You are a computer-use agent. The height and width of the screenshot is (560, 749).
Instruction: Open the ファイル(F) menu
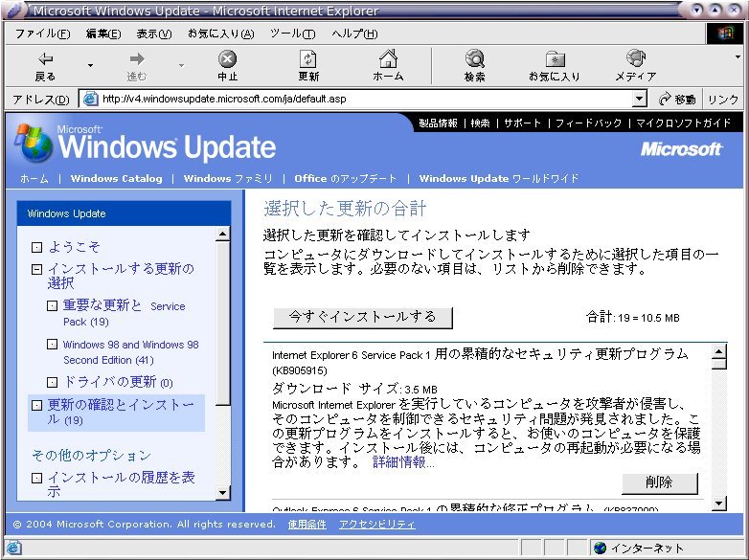(42, 34)
